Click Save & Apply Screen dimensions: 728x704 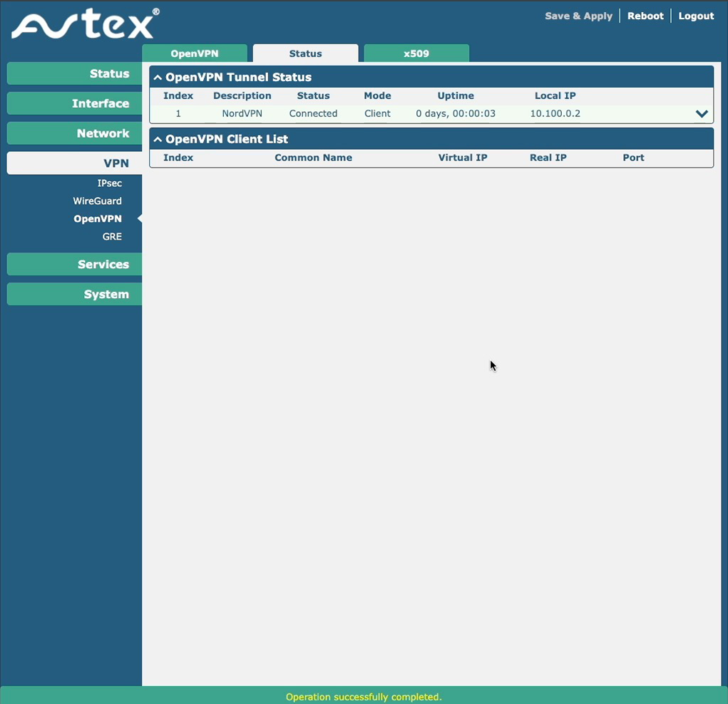[578, 16]
